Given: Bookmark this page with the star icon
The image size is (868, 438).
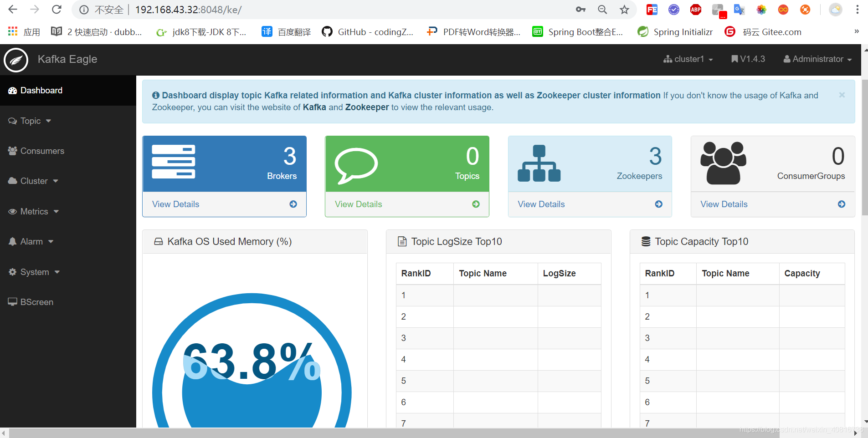Looking at the screenshot, I should 624,10.
